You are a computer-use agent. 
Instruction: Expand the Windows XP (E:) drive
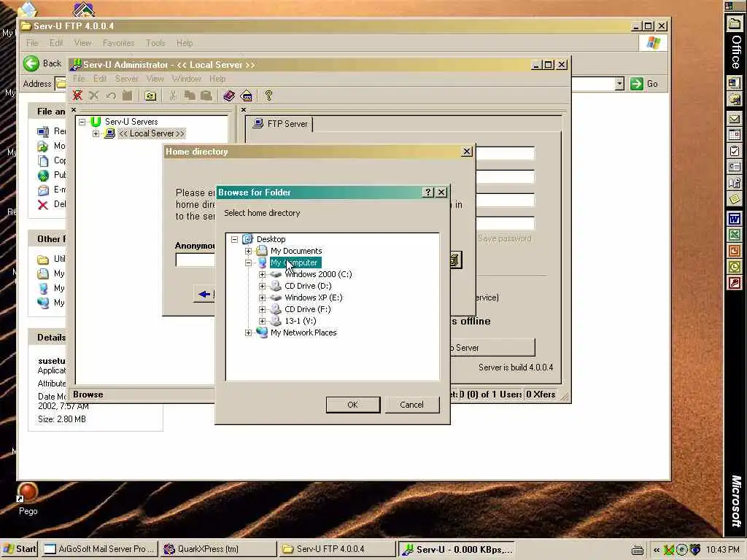(x=262, y=297)
